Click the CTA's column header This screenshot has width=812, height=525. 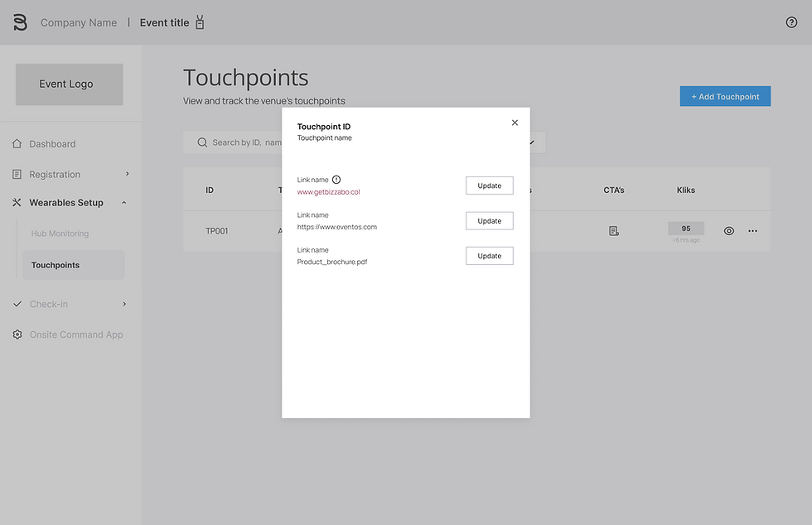click(614, 190)
